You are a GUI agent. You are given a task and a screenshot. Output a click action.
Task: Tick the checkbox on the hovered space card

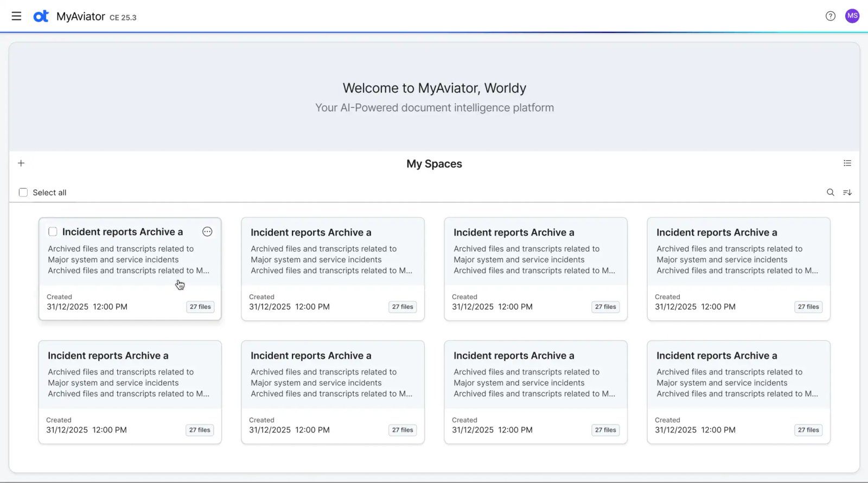tap(53, 232)
